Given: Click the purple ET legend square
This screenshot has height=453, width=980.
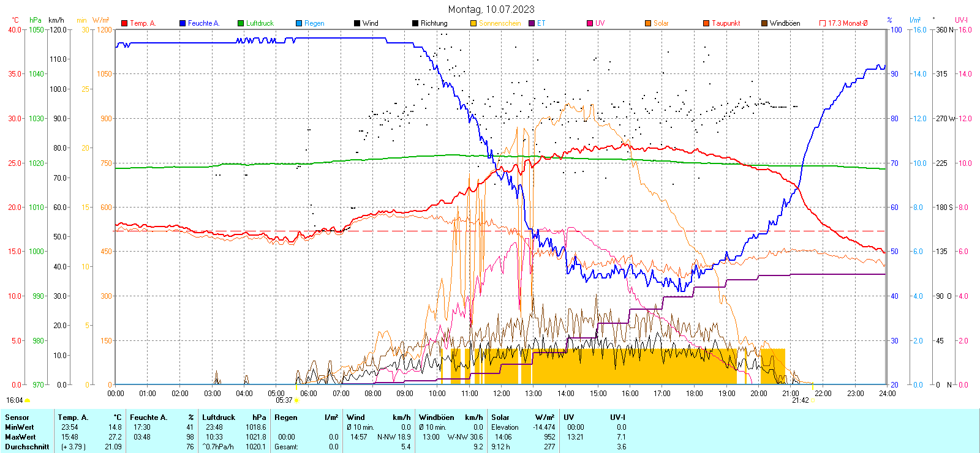Looking at the screenshot, I should point(532,23).
